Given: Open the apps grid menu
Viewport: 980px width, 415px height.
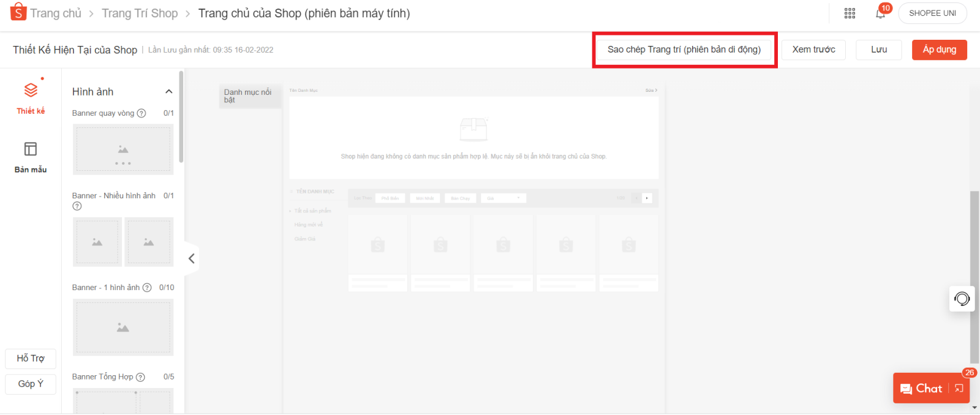Looking at the screenshot, I should 850,13.
